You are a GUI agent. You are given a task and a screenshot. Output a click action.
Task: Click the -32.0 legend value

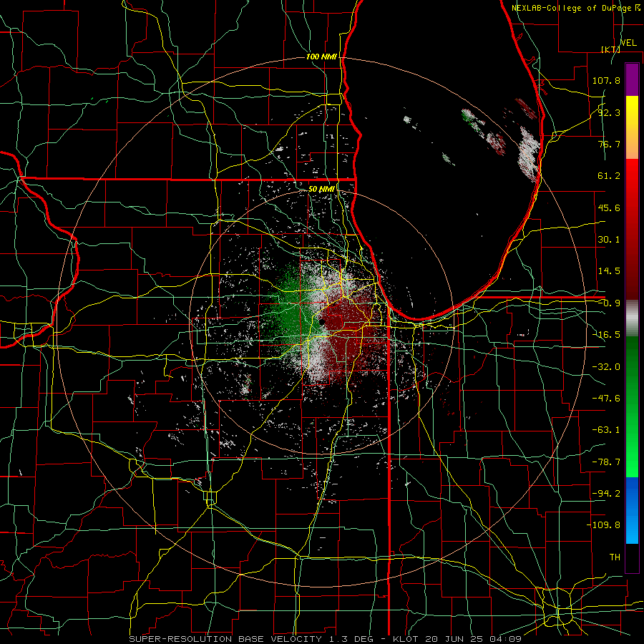[606, 367]
